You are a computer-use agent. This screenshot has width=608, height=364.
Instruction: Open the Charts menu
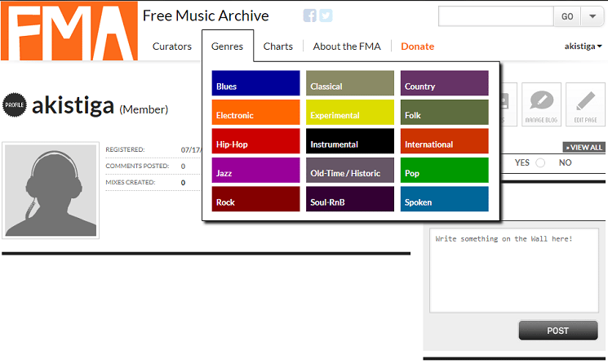pyautogui.click(x=278, y=47)
